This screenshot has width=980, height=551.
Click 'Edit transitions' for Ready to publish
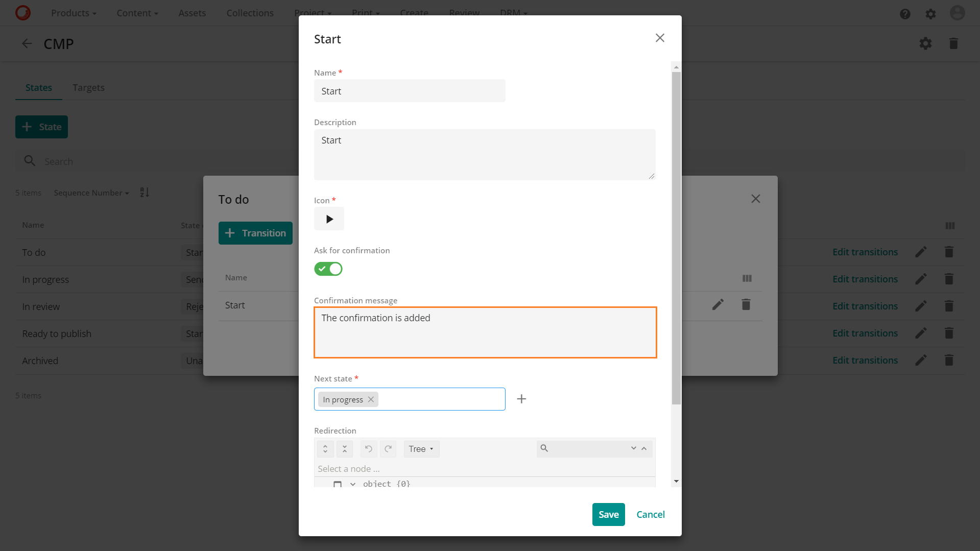(x=865, y=333)
